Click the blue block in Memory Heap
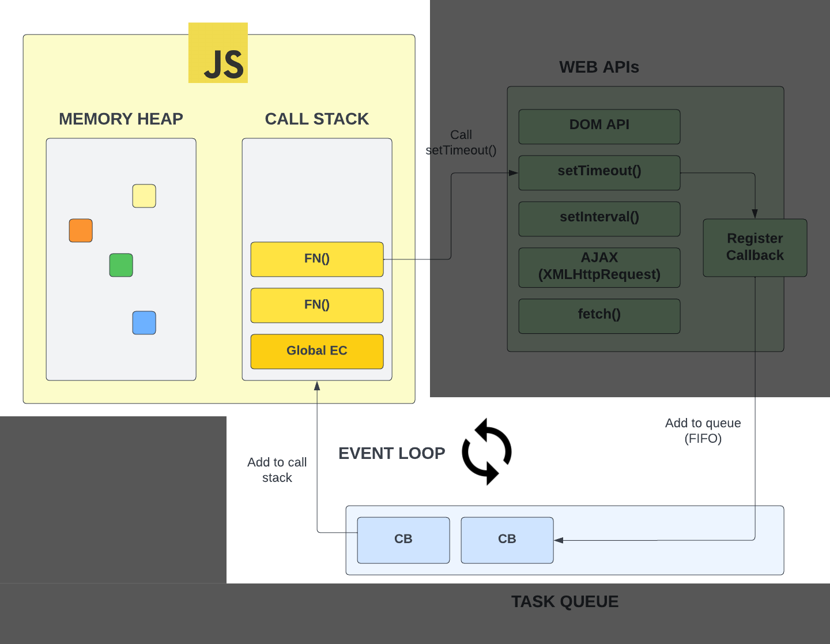Screen dimensions: 830x644 [x=144, y=323]
